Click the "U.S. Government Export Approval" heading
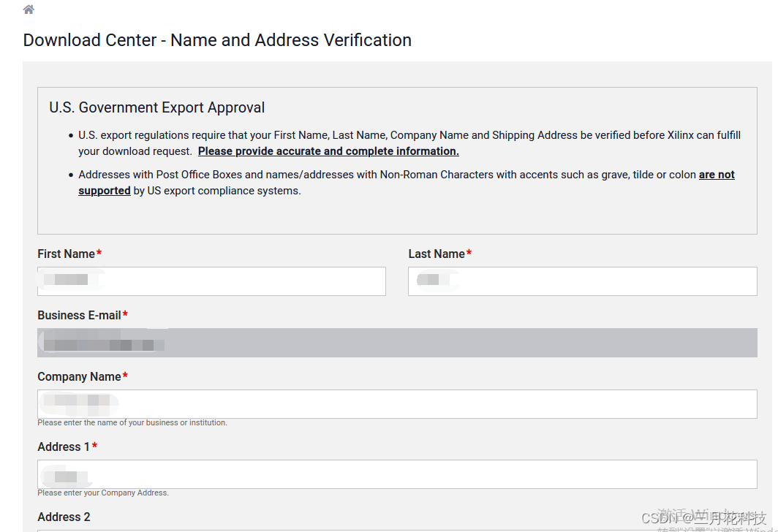Viewport: 778px width, 532px height. coord(156,107)
